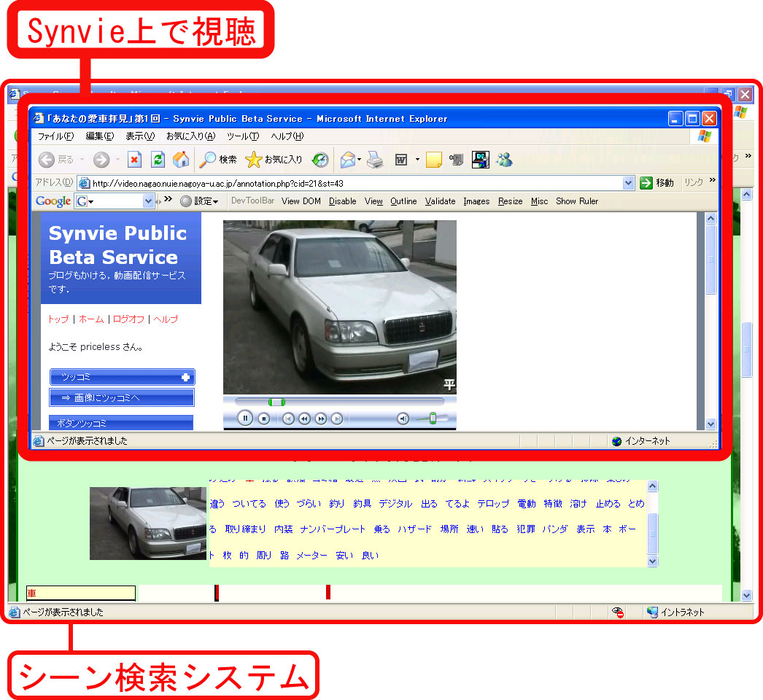763x700 pixels.
Task: Click the テロップ keyword link
Action: click(x=493, y=504)
